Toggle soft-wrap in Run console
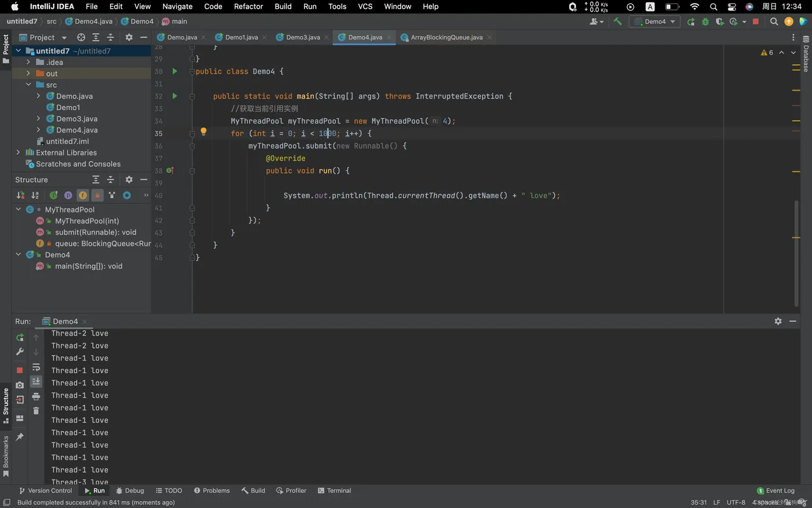 [36, 367]
